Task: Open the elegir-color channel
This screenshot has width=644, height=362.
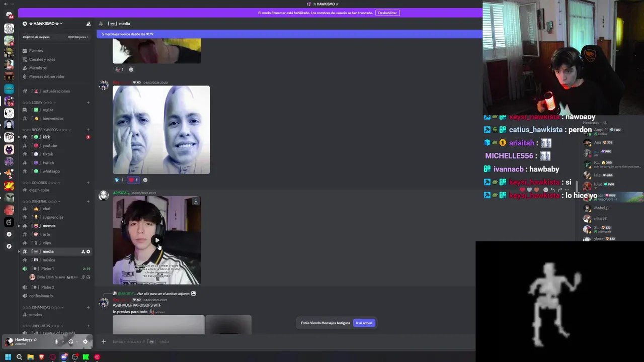Action: pos(39,190)
